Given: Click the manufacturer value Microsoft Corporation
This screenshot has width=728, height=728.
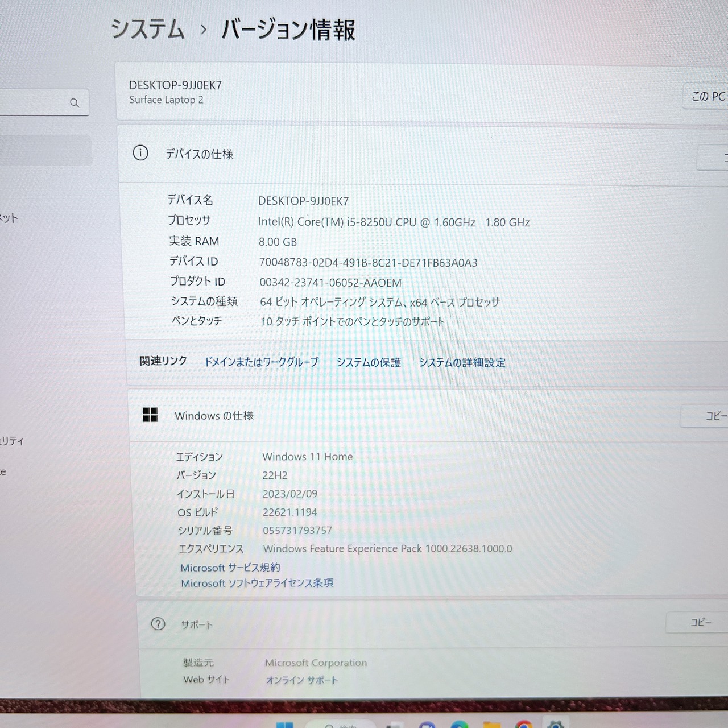Looking at the screenshot, I should pyautogui.click(x=316, y=663).
